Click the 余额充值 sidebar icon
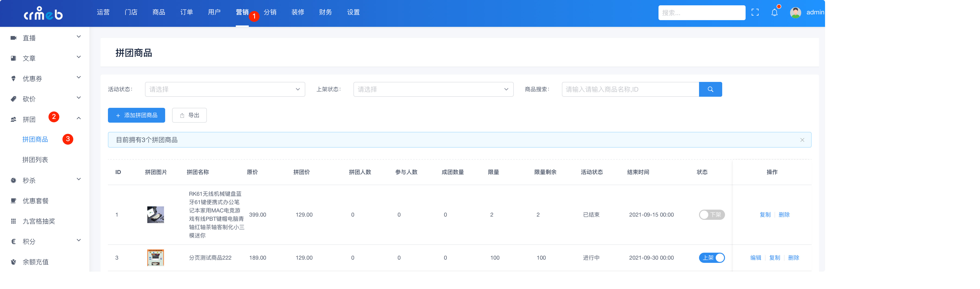The image size is (980, 289). (13, 262)
